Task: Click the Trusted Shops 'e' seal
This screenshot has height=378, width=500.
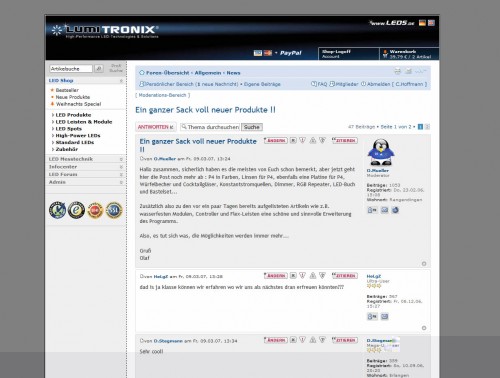Action: 76,210
